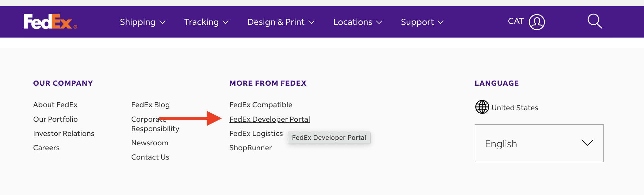Open the Support menu
Viewport: 644px width, 195px height.
[422, 22]
